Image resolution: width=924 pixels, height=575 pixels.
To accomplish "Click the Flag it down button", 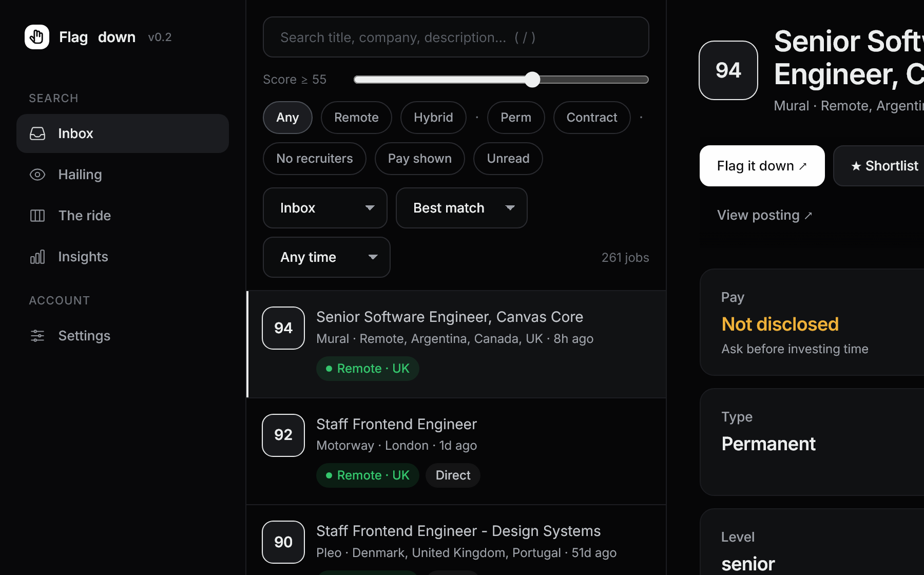I will pyautogui.click(x=762, y=166).
